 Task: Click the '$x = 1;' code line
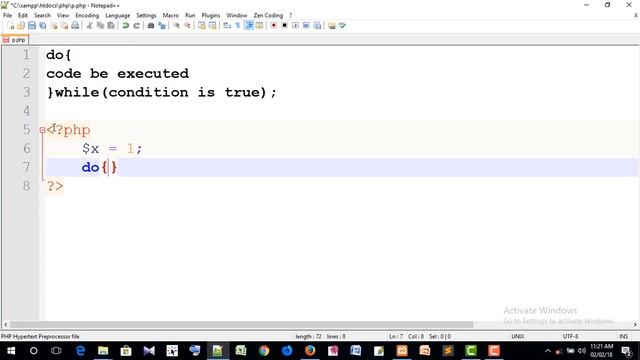coord(112,149)
